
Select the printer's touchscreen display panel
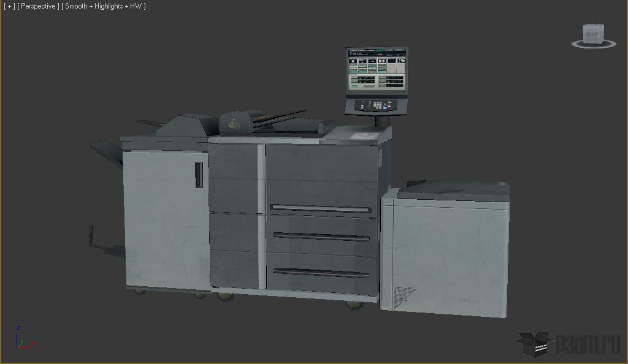[x=377, y=71]
